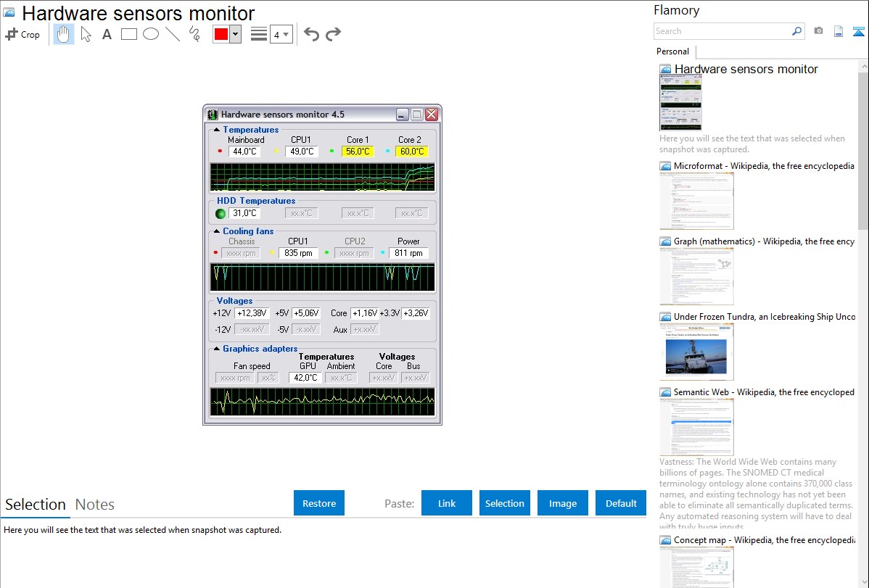Choose the arrow pointer tool
This screenshot has height=588, width=869.
pyautogui.click(x=86, y=34)
